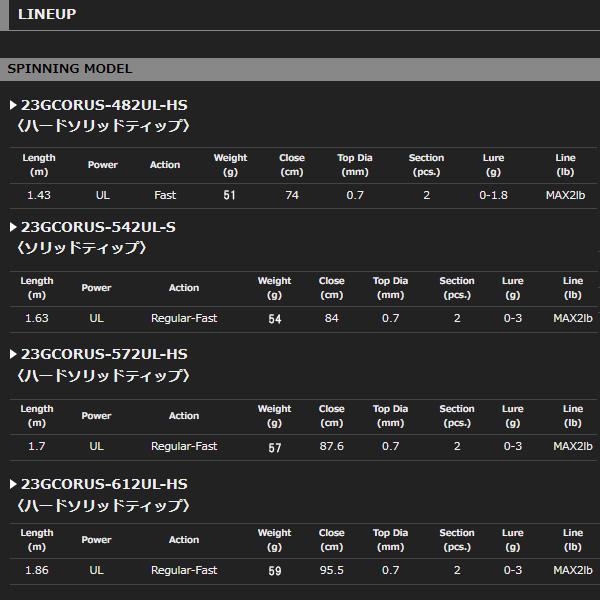
Task: Click the triangle beside 23GCORUS-482UL-HS
Action: click(13, 105)
